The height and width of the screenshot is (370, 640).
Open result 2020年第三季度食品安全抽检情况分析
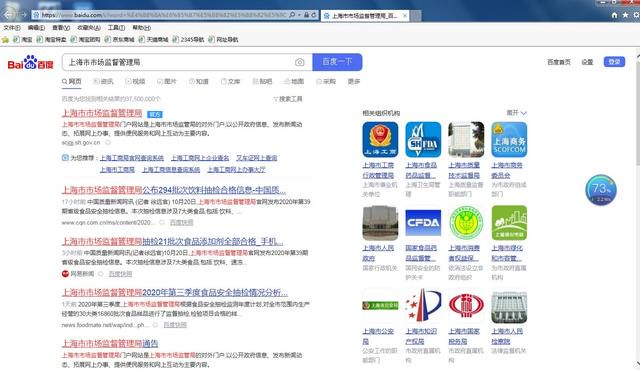[x=175, y=292]
